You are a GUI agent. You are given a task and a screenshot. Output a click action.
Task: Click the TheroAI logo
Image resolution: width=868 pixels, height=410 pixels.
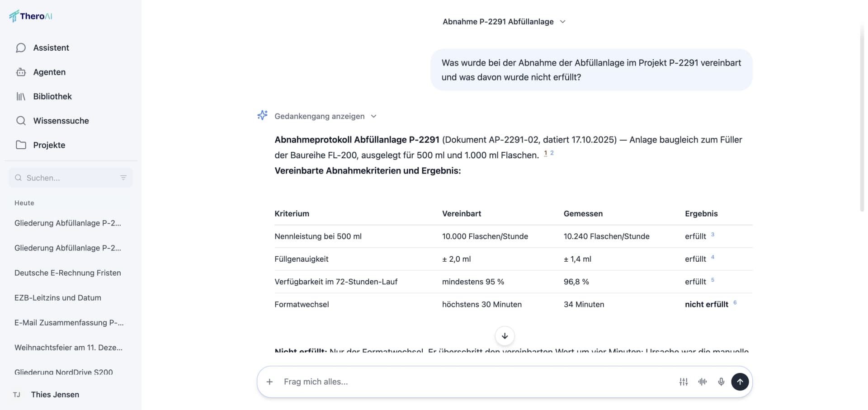coord(31,16)
